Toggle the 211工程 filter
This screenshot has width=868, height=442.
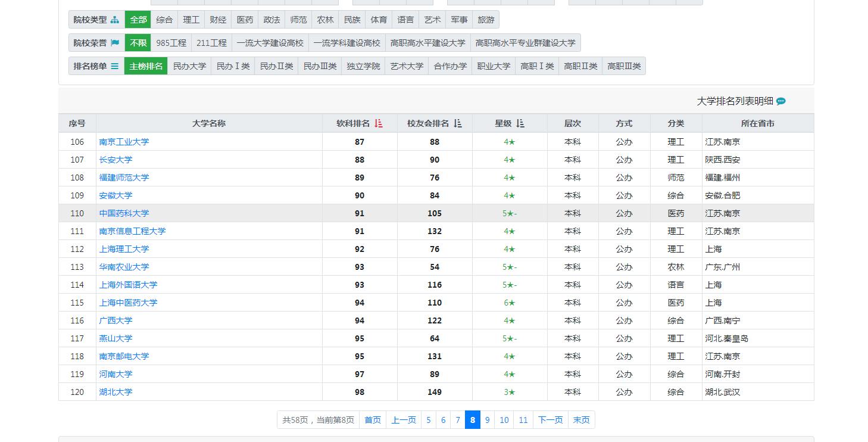[211, 43]
